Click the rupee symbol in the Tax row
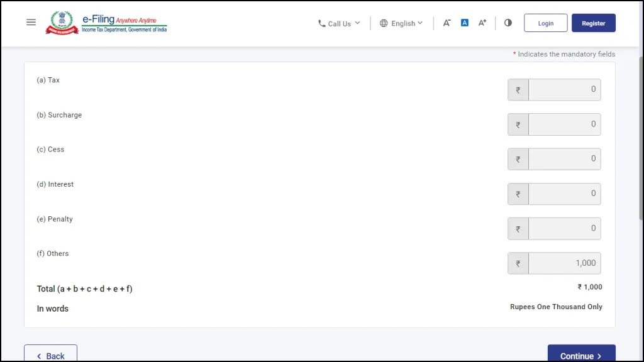644x362 pixels. 518,90
